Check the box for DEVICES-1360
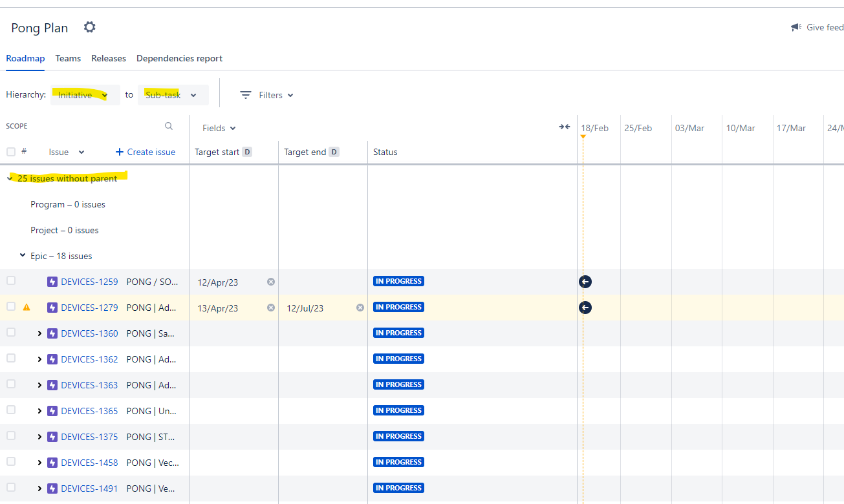This screenshot has height=504, width=844. (11, 332)
